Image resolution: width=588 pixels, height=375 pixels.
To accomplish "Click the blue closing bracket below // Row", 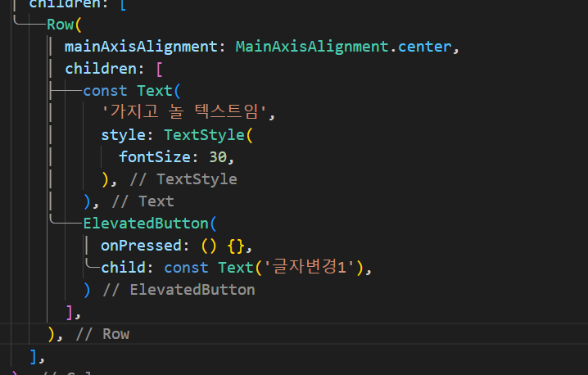I will [34, 357].
